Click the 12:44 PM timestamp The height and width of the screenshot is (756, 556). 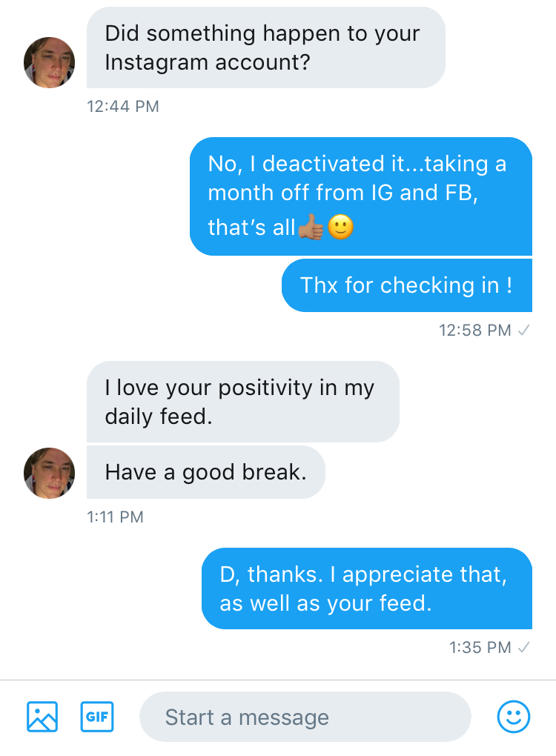123,107
